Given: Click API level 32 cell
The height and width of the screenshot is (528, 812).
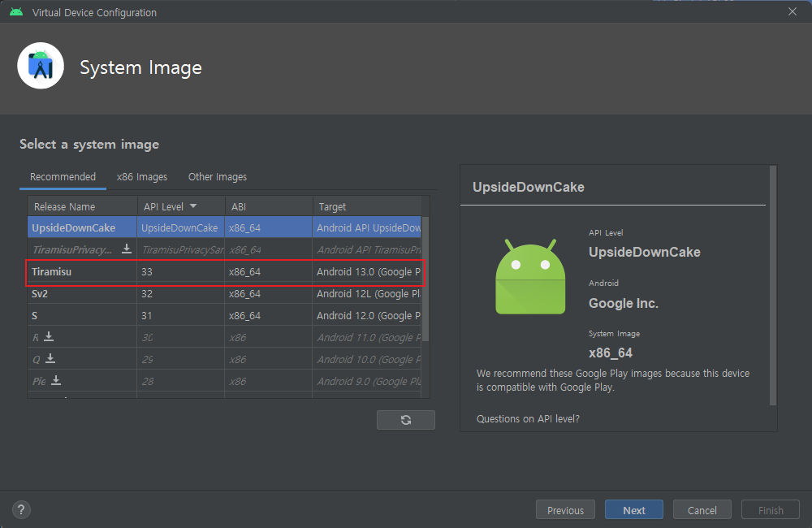Looking at the screenshot, I should coord(180,293).
